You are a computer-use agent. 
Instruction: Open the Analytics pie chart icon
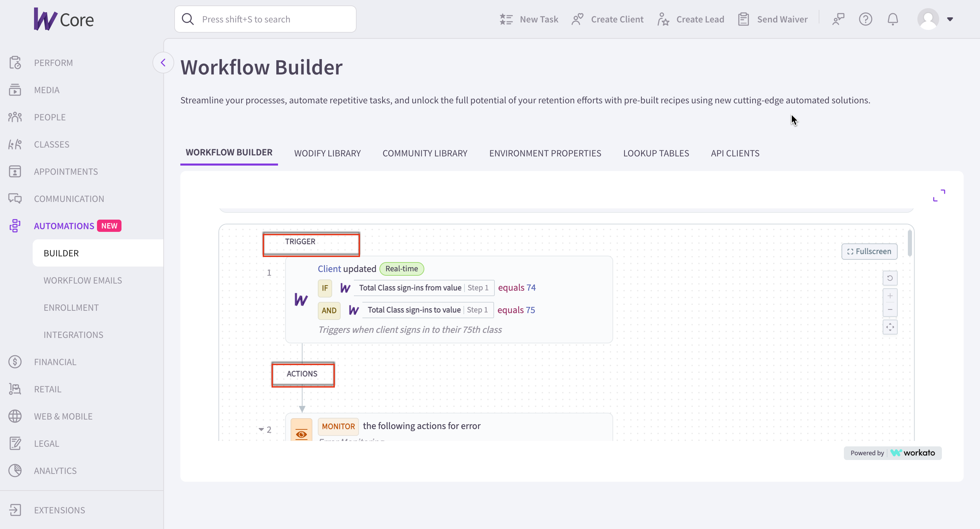15,471
